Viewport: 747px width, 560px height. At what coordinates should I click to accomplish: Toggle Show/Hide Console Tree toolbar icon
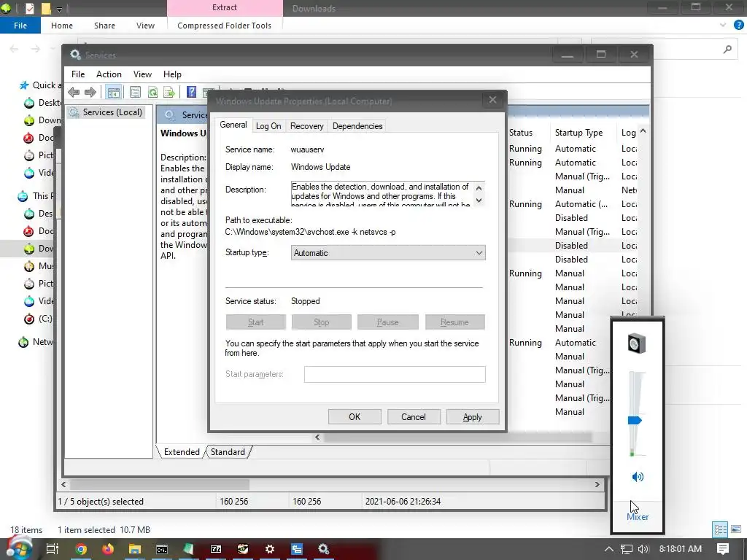coord(113,92)
